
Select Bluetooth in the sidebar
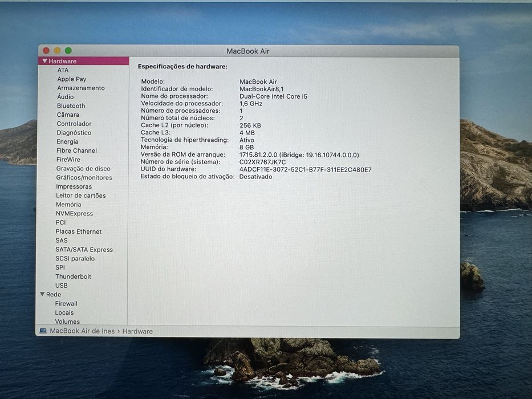(x=71, y=106)
